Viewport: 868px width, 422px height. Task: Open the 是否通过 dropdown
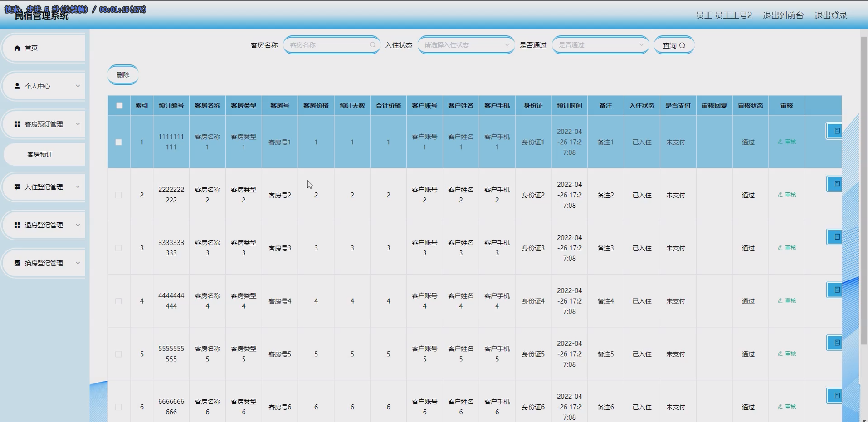coord(600,45)
